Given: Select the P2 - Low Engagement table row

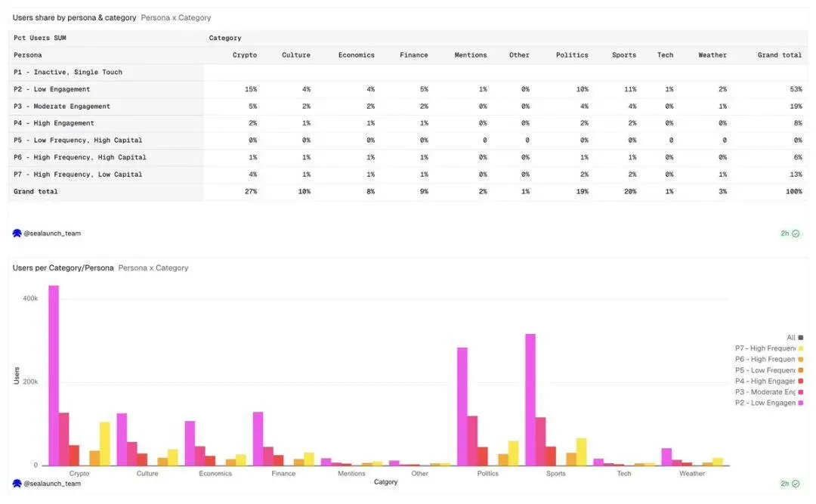Looking at the screenshot, I should [408, 90].
